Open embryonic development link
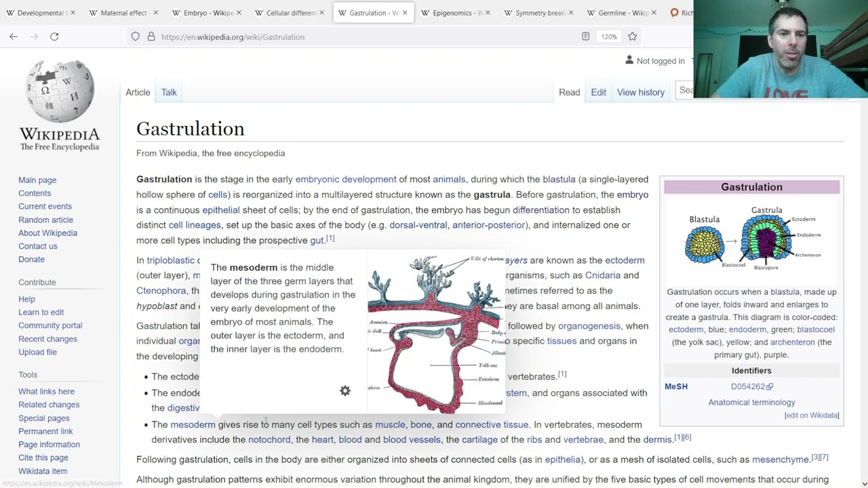 (346, 179)
